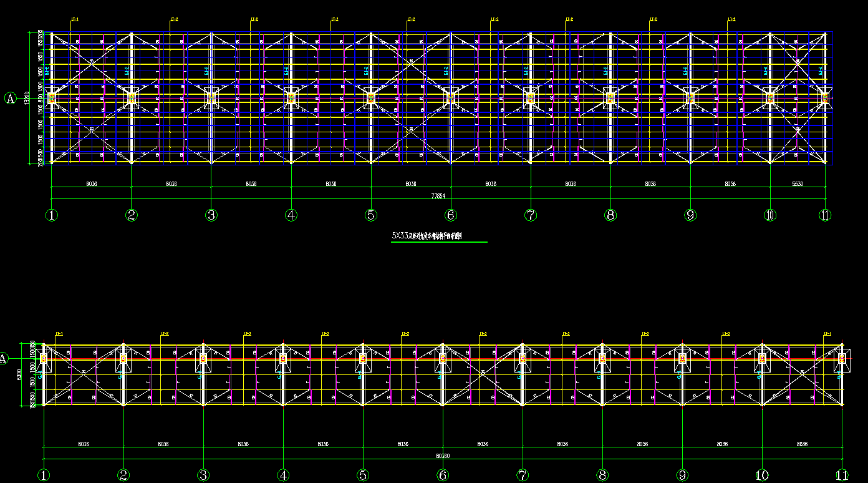Click axis bubble 10 of the upper plan
868x483 pixels.
click(x=770, y=215)
